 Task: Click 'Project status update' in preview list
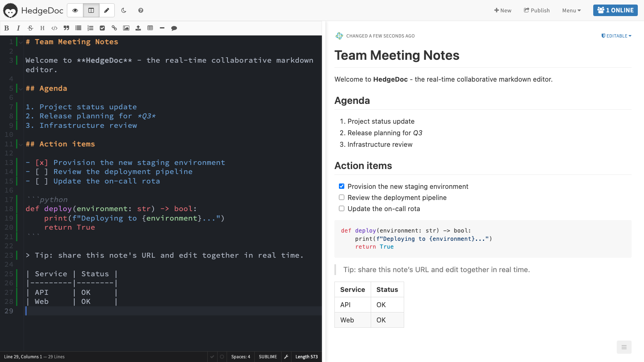[381, 121]
